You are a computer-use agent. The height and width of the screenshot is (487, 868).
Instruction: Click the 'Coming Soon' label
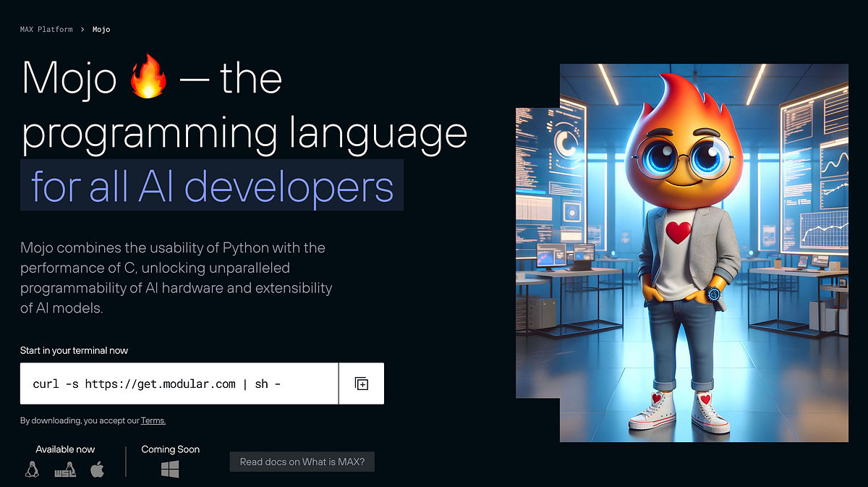point(170,449)
